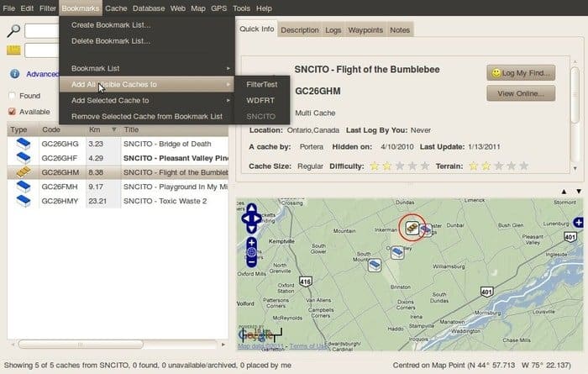
Task: Click the Km column sort arrow
Action: pos(113,129)
